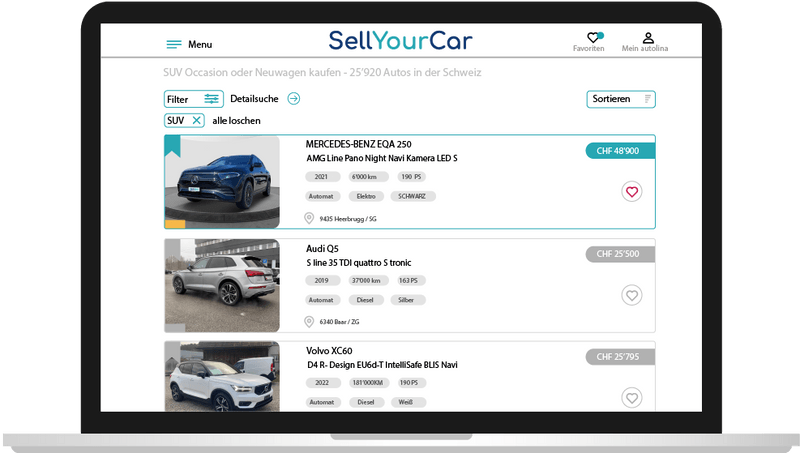800x453 pixels.
Task: Click the Detailsuche arrow icon
Action: coord(293,98)
